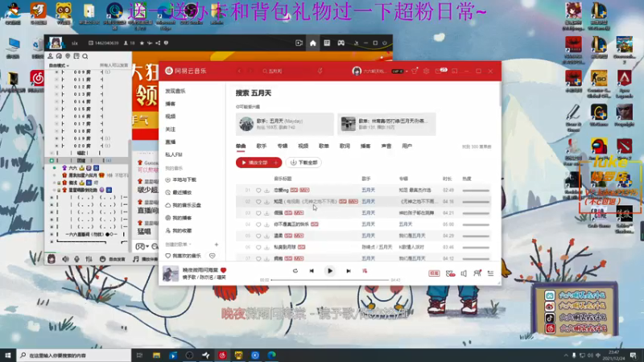Viewport: 644px width, 362px height.
Task: Seek on the song progress bar
Action: (x=330, y=280)
